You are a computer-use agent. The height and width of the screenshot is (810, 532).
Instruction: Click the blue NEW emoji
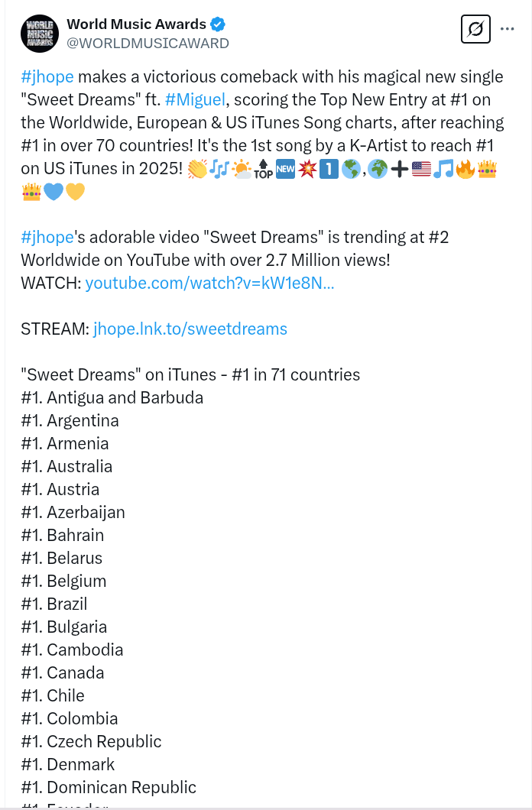click(x=285, y=169)
